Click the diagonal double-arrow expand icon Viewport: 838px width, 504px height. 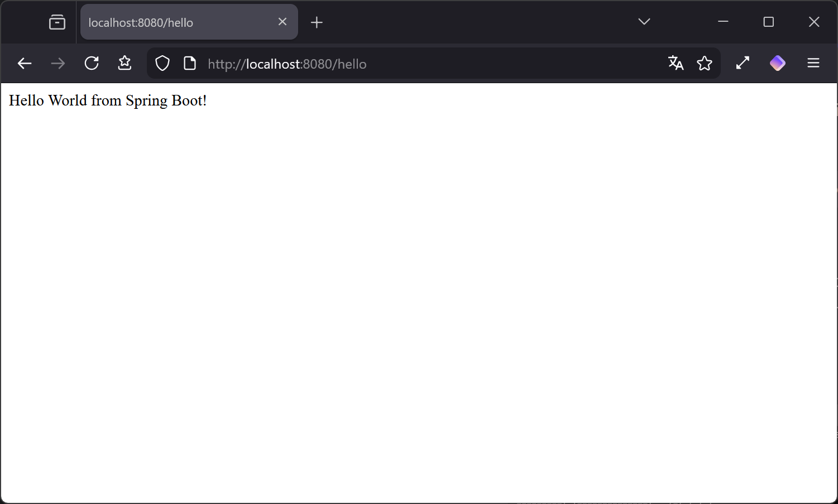[743, 64]
